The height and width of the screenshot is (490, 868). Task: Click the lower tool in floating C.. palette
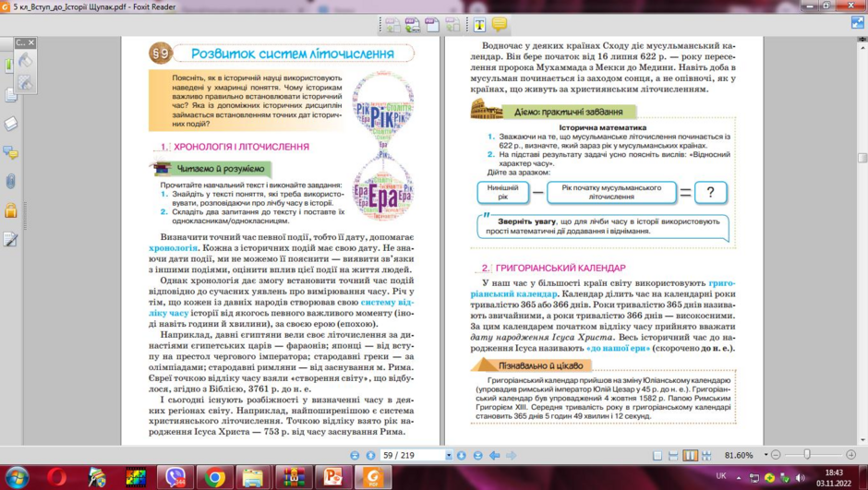point(25,82)
